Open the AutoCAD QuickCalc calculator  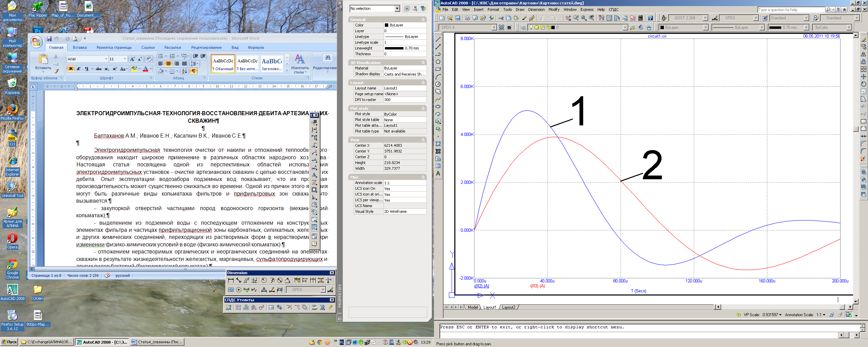coord(640,18)
